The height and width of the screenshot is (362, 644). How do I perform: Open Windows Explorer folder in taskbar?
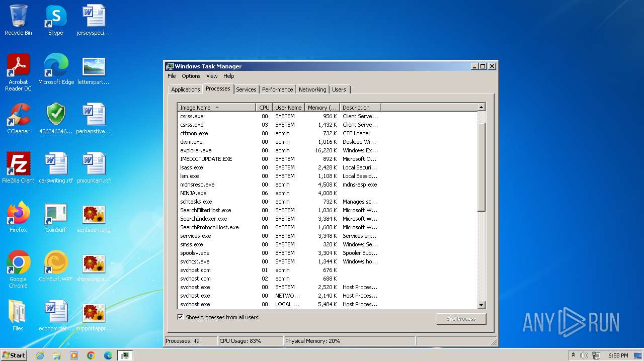point(57,355)
